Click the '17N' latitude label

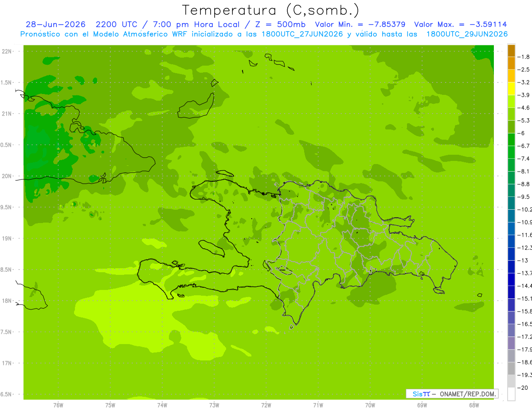7,363
